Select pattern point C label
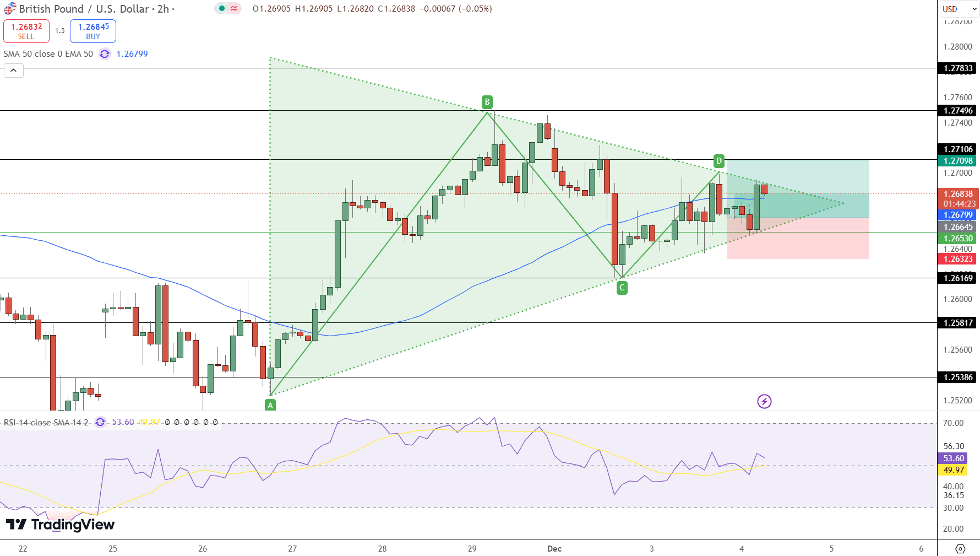 [x=622, y=287]
